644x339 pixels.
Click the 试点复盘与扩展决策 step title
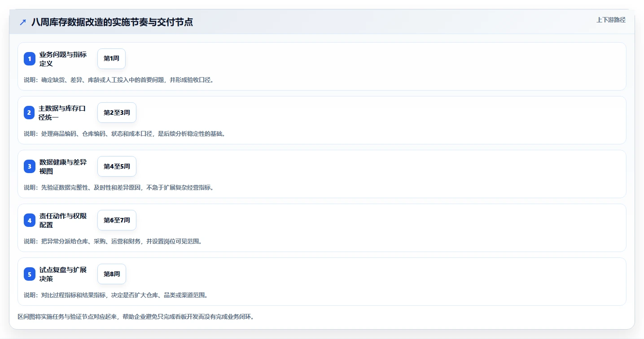(63, 274)
